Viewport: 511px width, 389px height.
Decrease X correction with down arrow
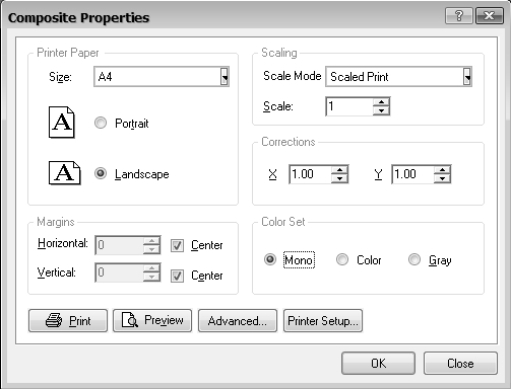pyautogui.click(x=340, y=178)
